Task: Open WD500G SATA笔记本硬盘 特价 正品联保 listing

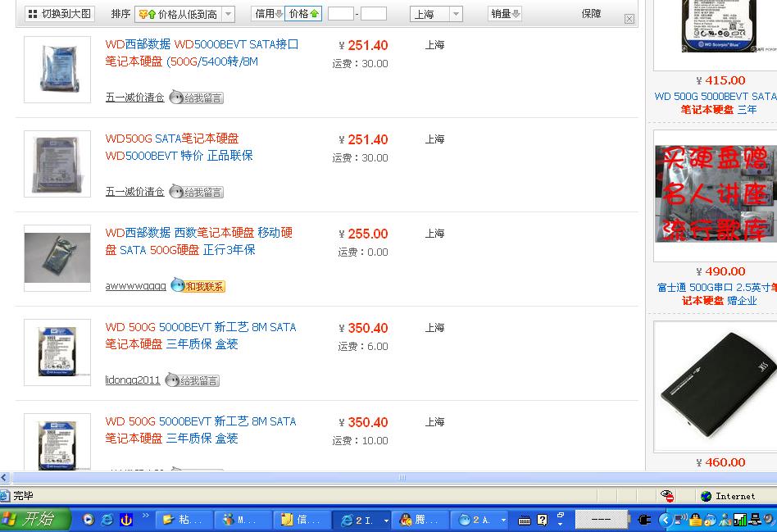Action: coord(179,148)
